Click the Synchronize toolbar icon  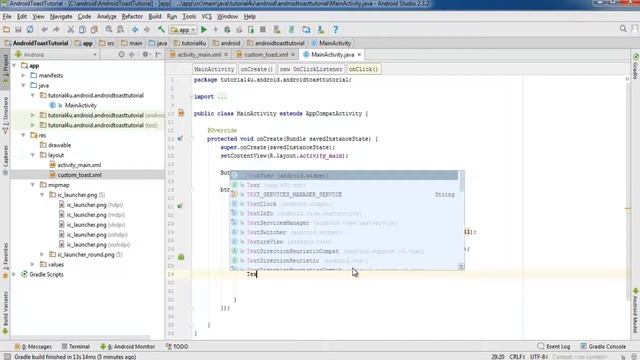point(30,29)
